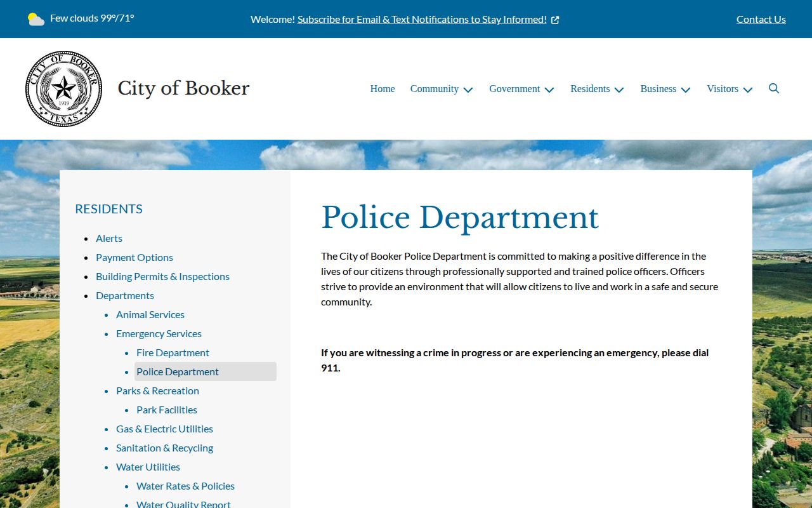This screenshot has width=812, height=508.
Task: Open Emergency Services in the sidebar
Action: click(159, 333)
